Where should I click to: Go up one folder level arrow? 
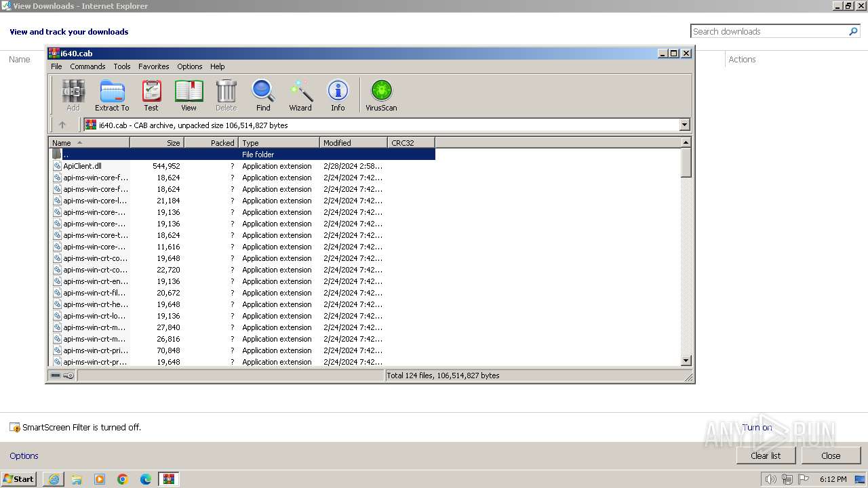coord(62,125)
